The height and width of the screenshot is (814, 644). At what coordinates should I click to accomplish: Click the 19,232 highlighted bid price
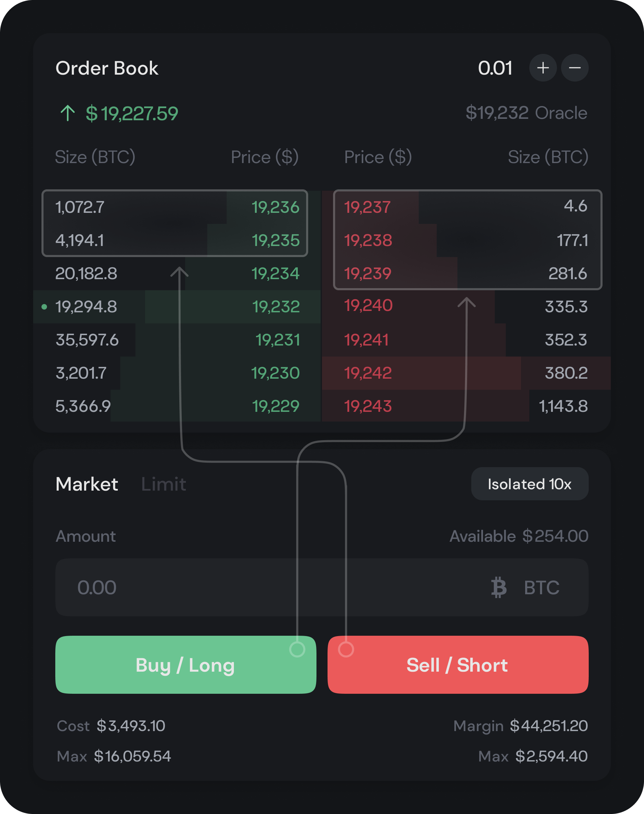(x=276, y=307)
